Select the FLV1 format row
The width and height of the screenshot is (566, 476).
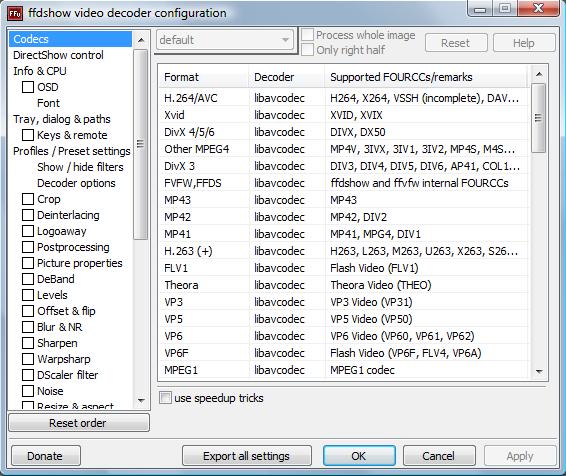[344, 268]
